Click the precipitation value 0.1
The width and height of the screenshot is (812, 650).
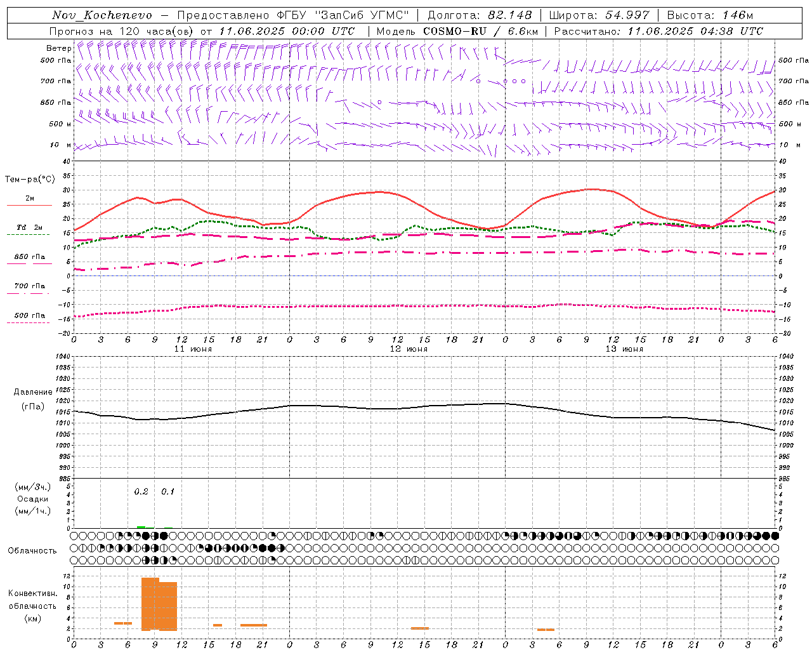tap(167, 492)
